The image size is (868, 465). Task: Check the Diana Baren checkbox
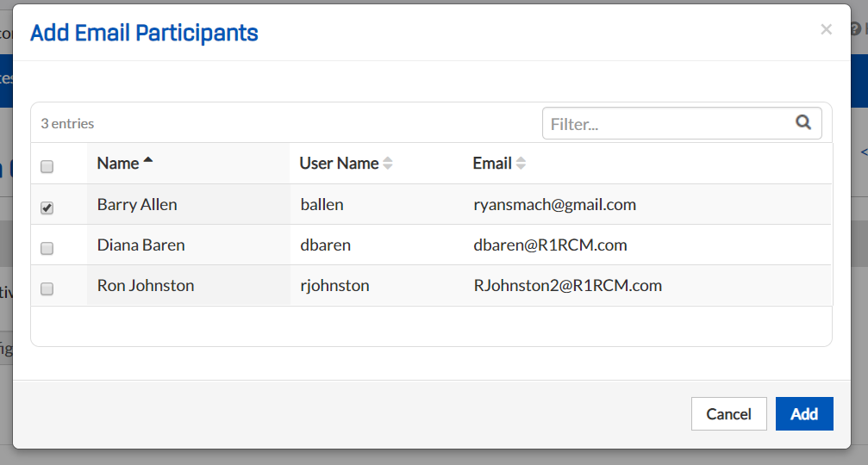[x=47, y=248]
